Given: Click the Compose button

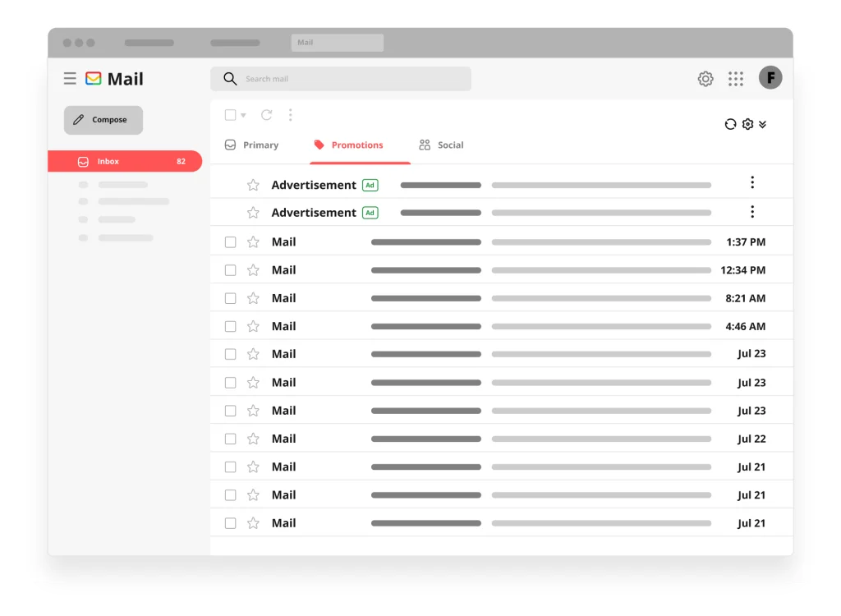Looking at the screenshot, I should pos(103,120).
